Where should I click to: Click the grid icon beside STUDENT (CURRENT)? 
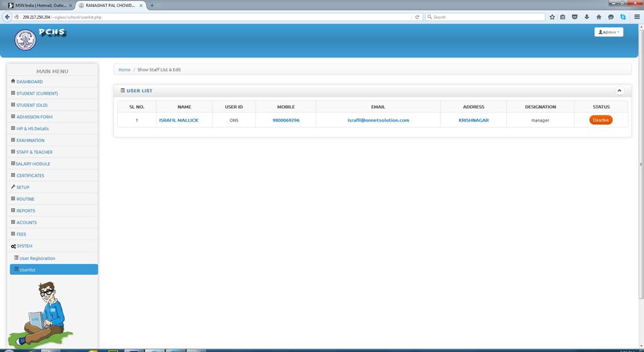[x=13, y=93]
